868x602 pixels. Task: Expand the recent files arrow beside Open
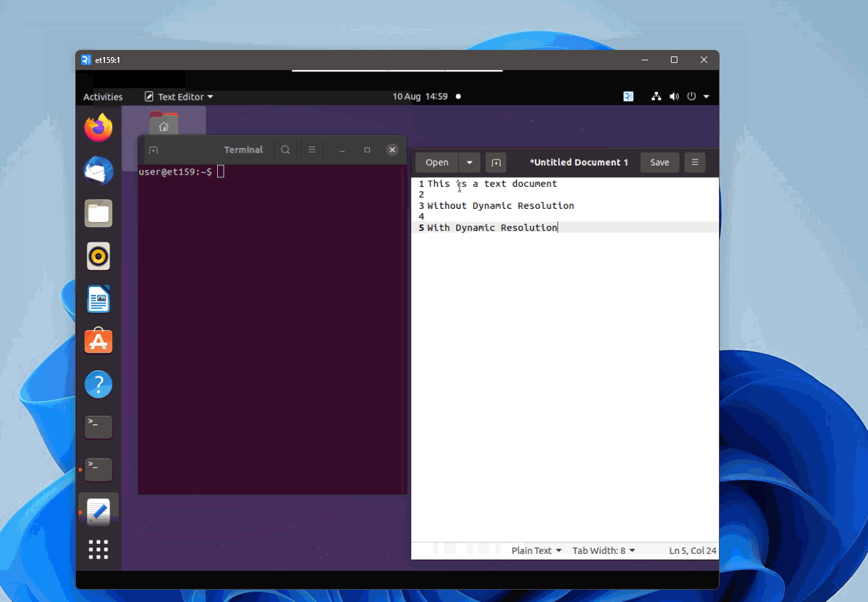pyautogui.click(x=469, y=163)
